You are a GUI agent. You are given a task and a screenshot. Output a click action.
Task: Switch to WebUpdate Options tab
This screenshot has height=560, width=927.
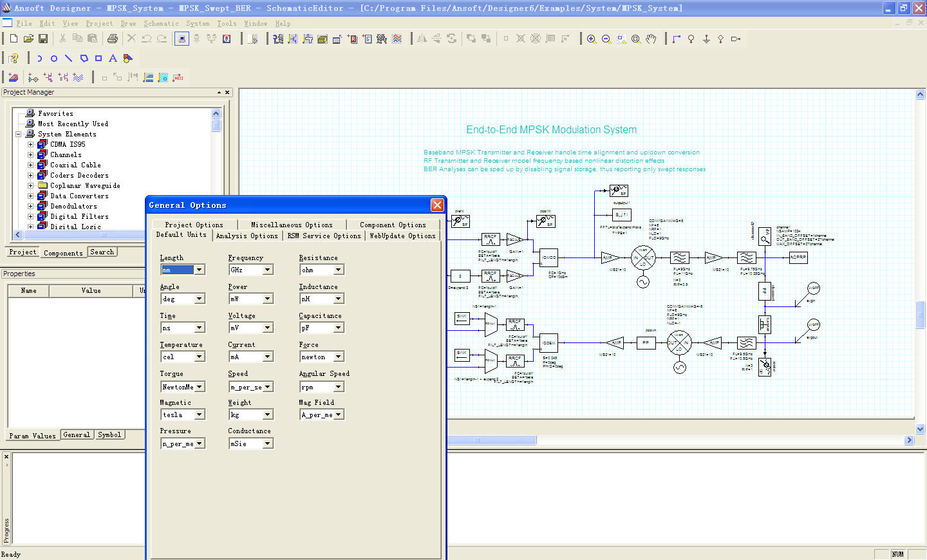402,236
